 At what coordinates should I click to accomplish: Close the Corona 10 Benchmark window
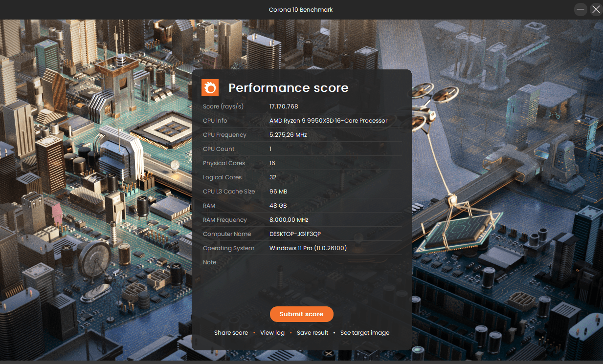tap(596, 9)
